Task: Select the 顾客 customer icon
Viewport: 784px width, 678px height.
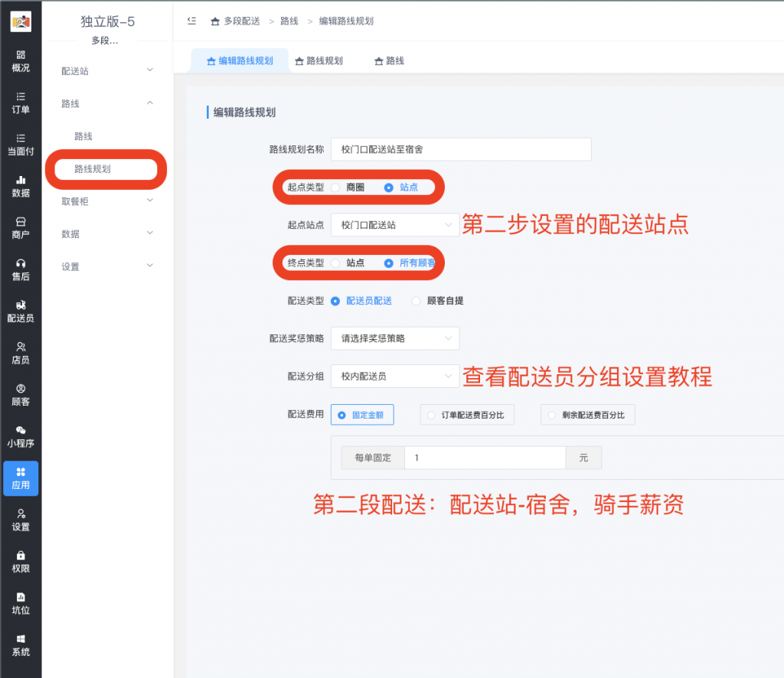Action: point(20,394)
